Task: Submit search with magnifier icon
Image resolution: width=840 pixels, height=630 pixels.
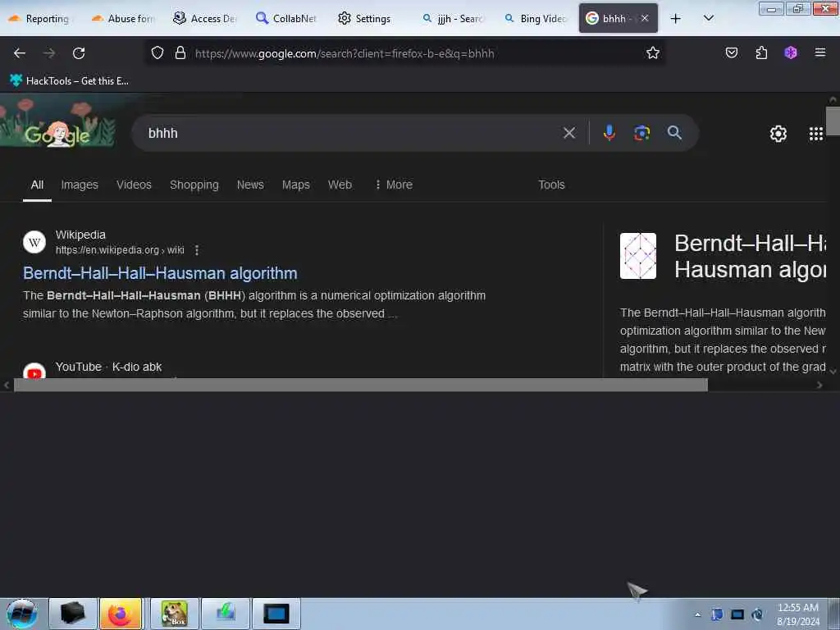Action: (674, 133)
